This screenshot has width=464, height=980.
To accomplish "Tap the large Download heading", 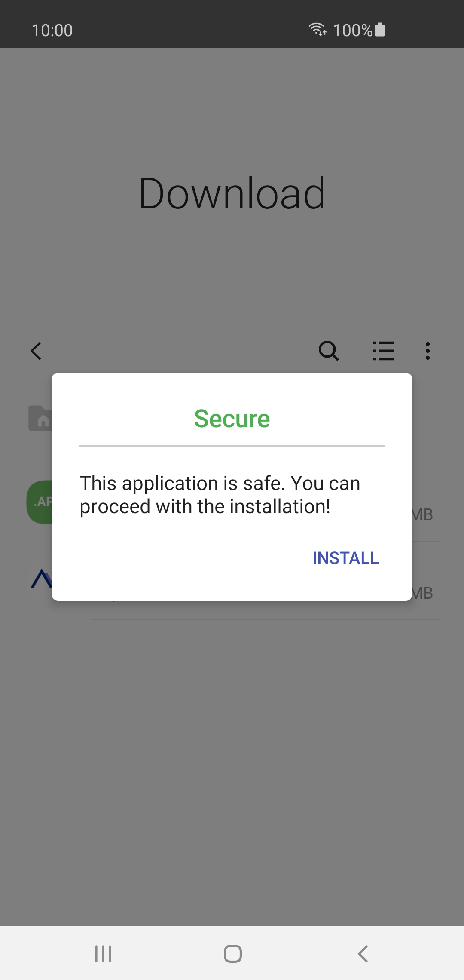I will pos(232,193).
